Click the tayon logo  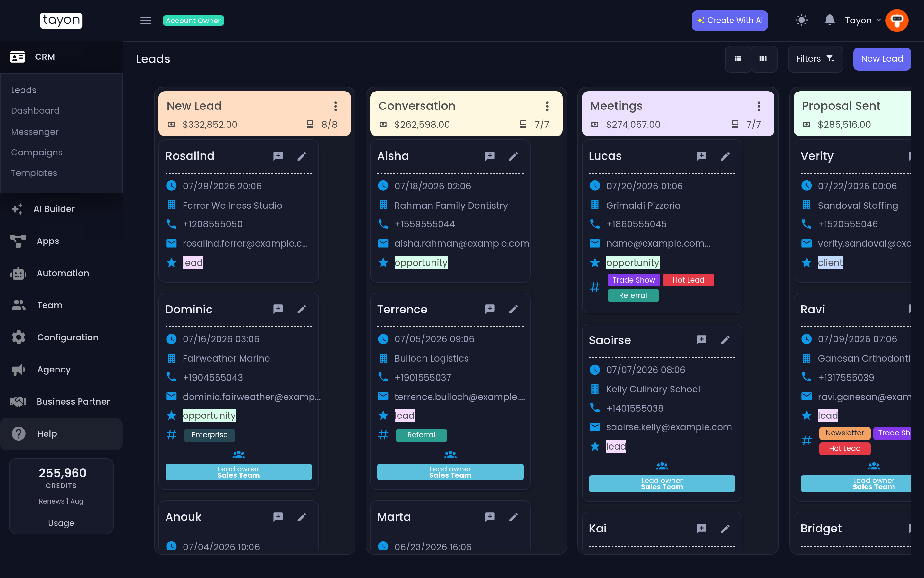(61, 20)
